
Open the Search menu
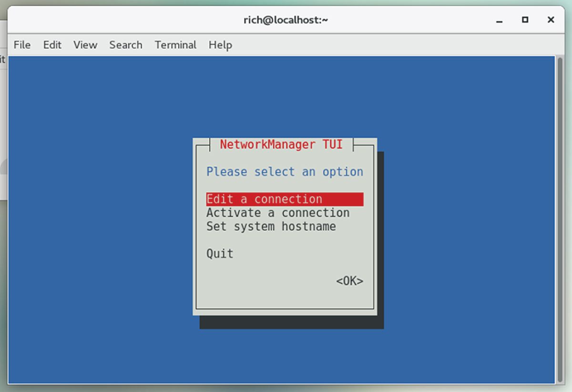point(126,45)
